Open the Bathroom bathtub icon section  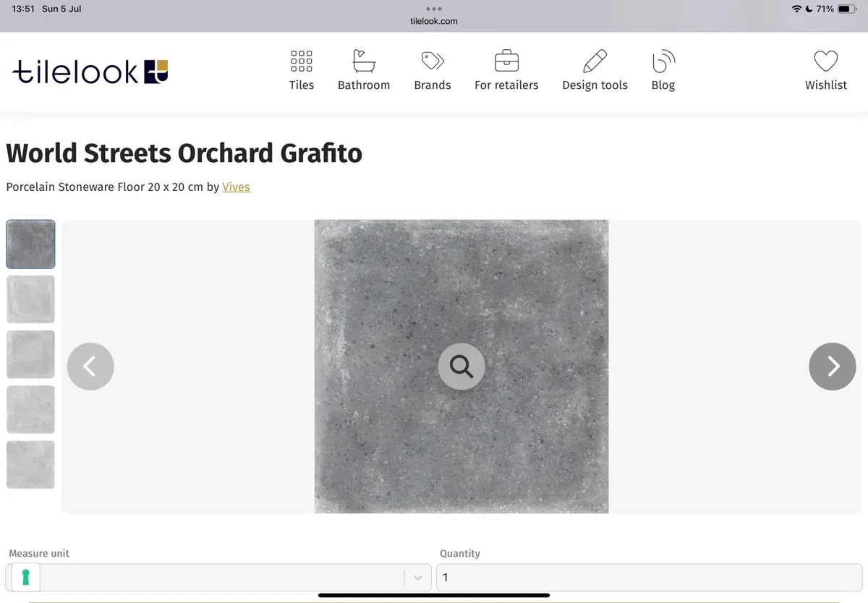364,70
